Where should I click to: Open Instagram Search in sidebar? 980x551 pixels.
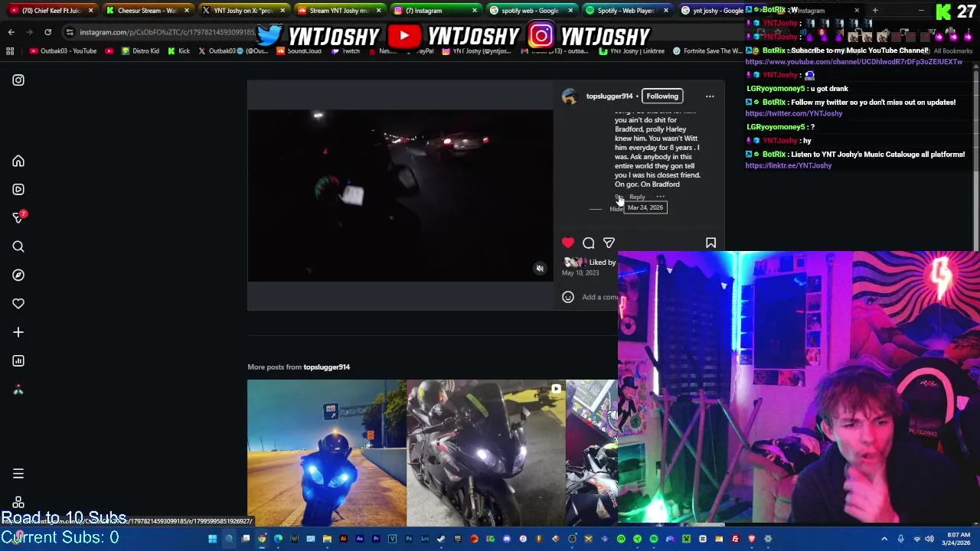point(18,246)
